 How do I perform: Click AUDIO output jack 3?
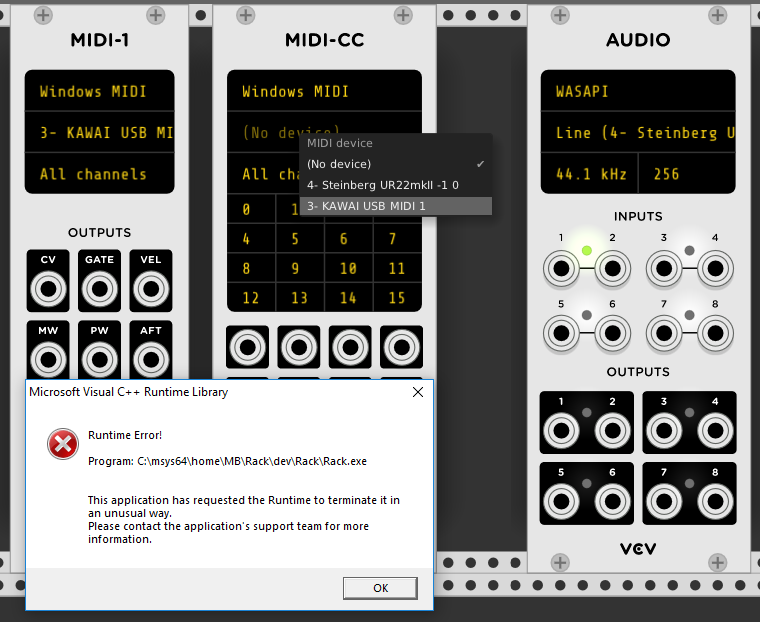(x=664, y=431)
